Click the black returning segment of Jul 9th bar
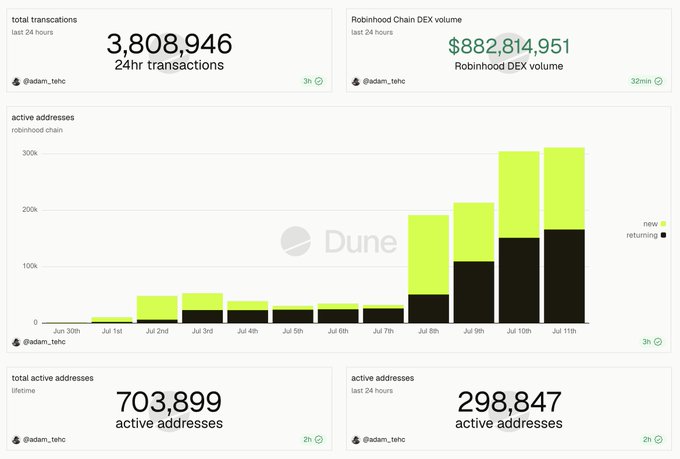This screenshot has height=459, width=680. click(x=474, y=292)
